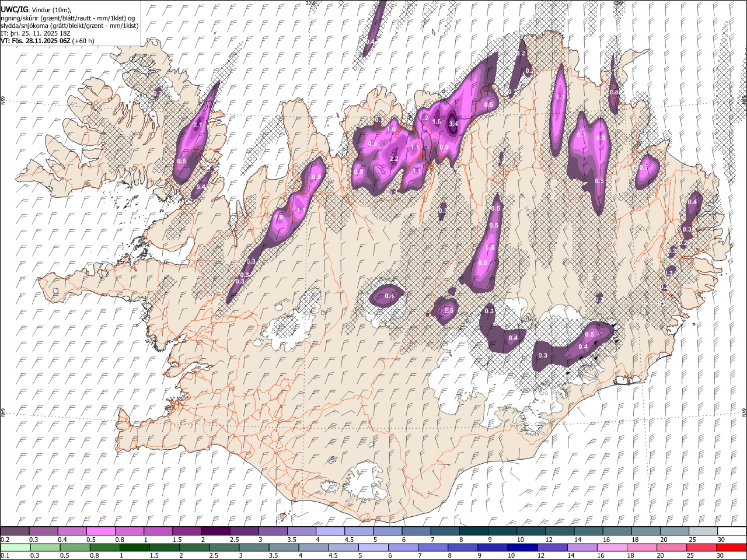
Task: Pick the bright red rain swatch above 30
Action: [731, 547]
